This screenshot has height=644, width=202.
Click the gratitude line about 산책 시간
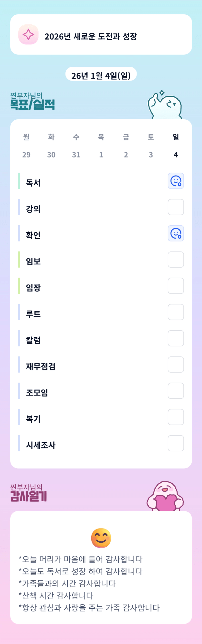click(56, 595)
